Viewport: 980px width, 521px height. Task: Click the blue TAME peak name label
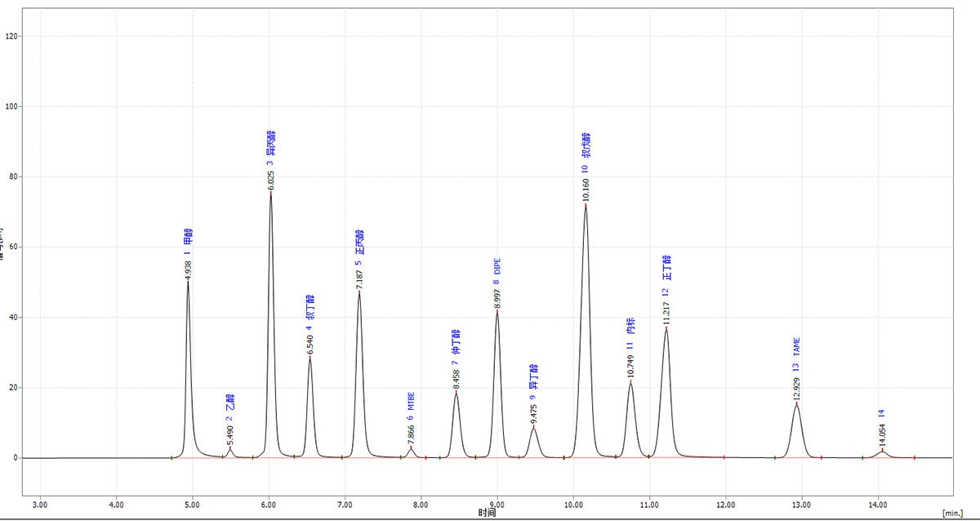796,346
